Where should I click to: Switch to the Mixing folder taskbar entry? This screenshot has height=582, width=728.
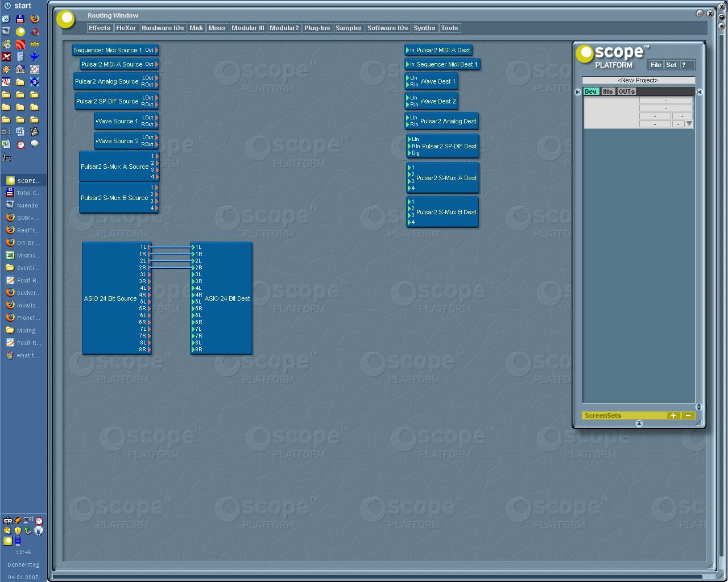click(23, 330)
